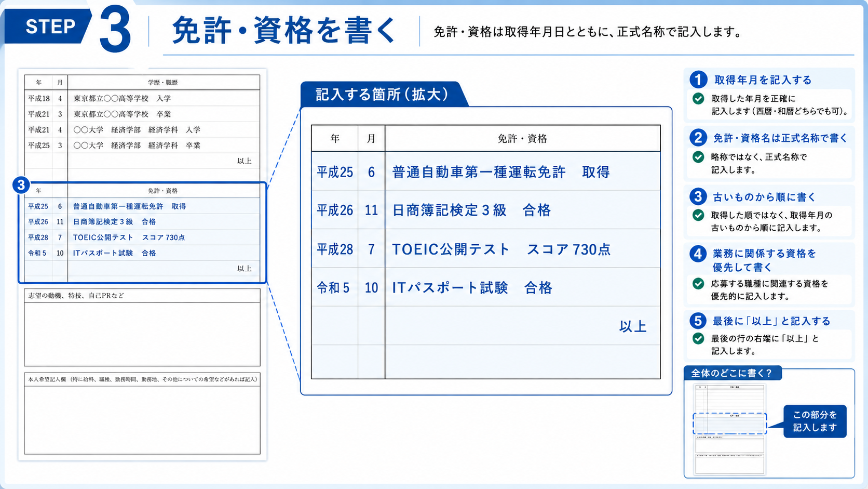Click the この部分を記入します callout
The width and height of the screenshot is (868, 489).
[815, 421]
